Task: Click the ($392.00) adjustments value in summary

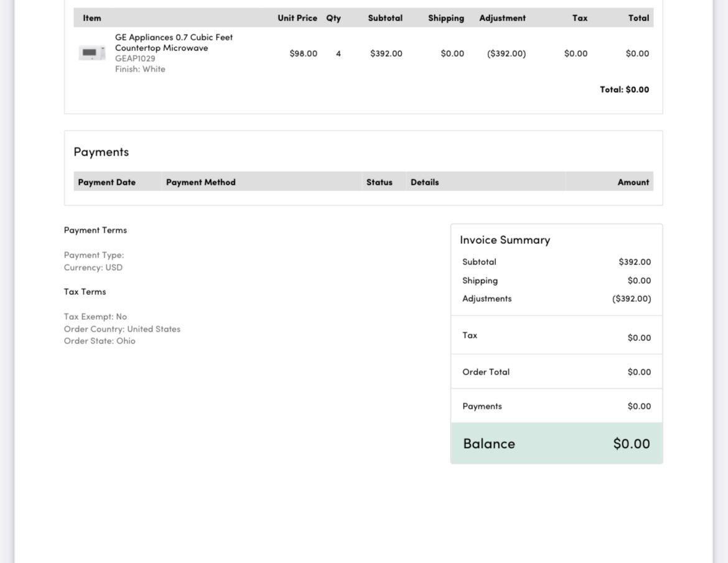Action: coord(632,299)
